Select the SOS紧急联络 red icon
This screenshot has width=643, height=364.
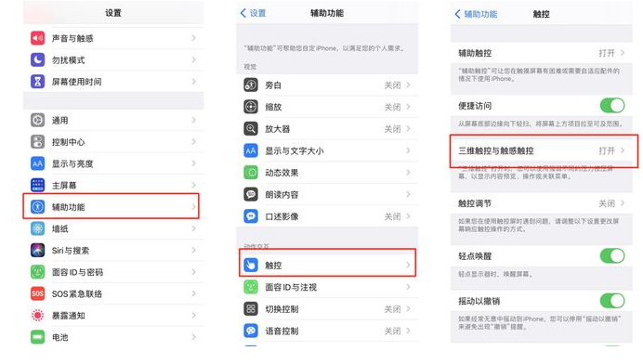(x=38, y=293)
